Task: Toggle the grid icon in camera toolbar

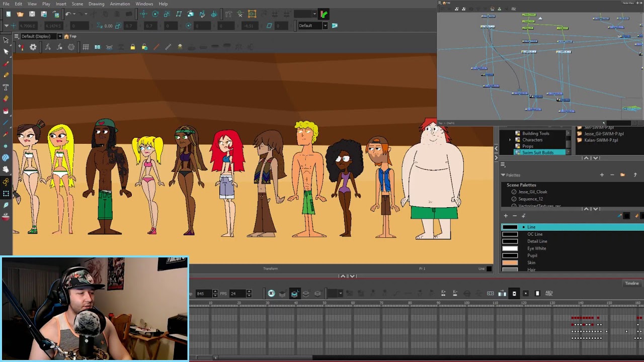Action: pyautogui.click(x=86, y=47)
